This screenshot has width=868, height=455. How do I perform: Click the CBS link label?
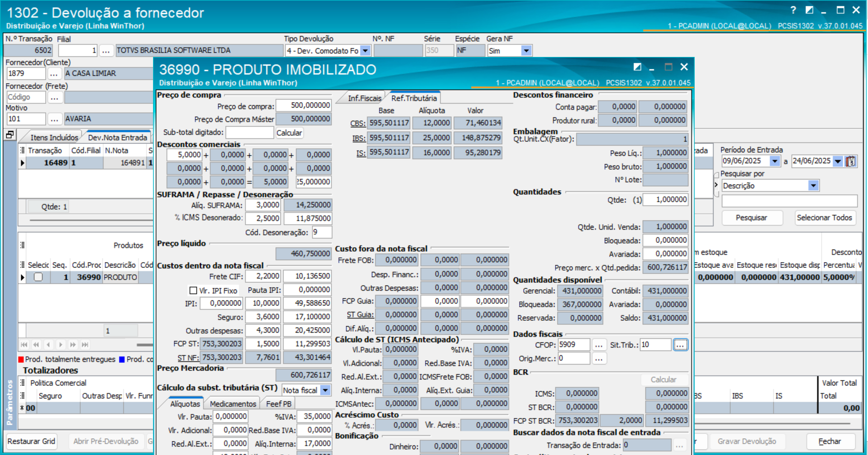point(358,123)
